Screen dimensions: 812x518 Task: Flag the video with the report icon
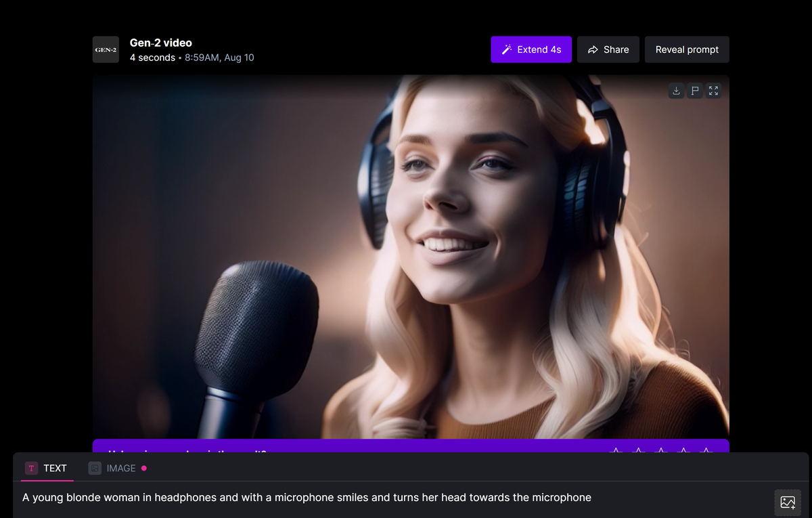pos(694,91)
